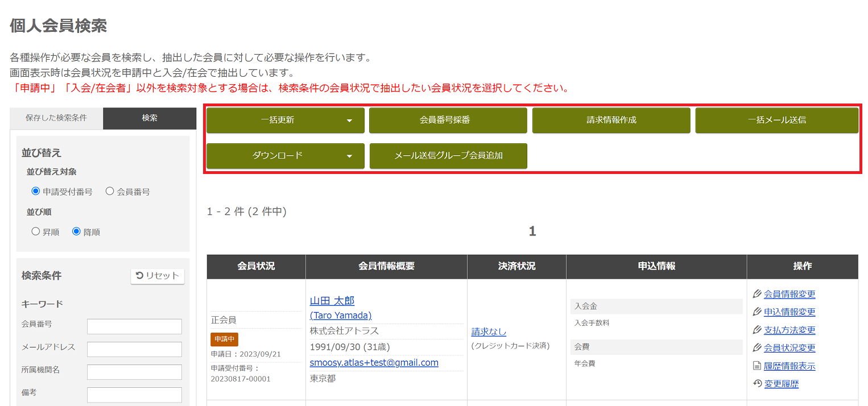
Task: Click pencil icon beside 会員状況変更
Action: point(757,347)
